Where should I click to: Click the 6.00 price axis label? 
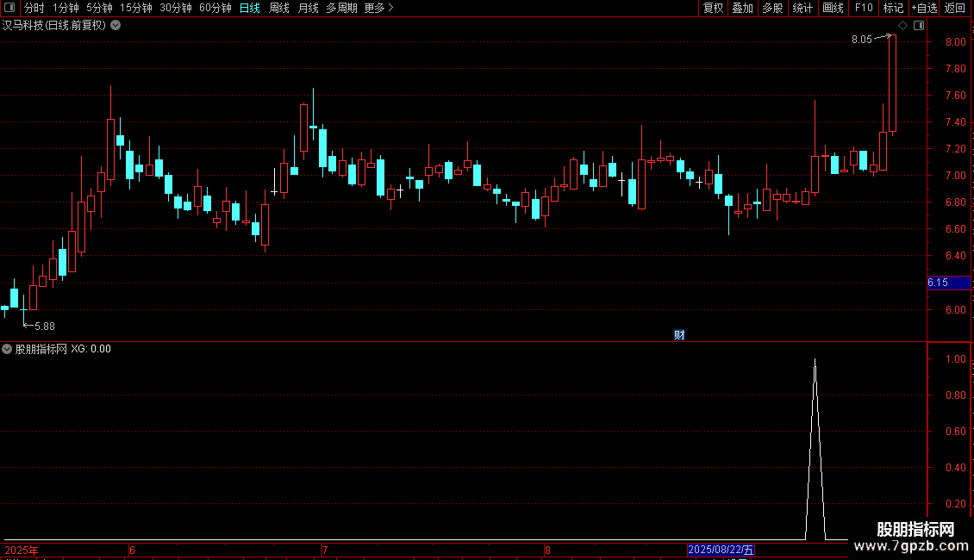(955, 310)
